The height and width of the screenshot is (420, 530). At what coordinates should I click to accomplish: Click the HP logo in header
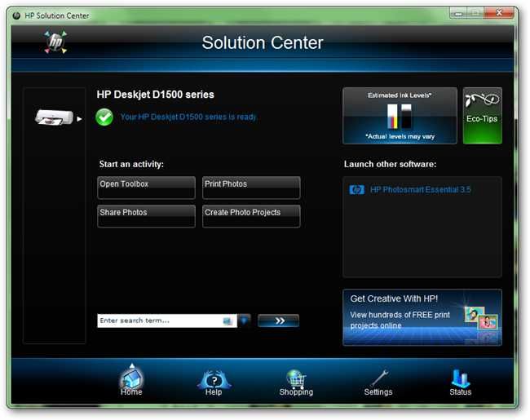55,42
